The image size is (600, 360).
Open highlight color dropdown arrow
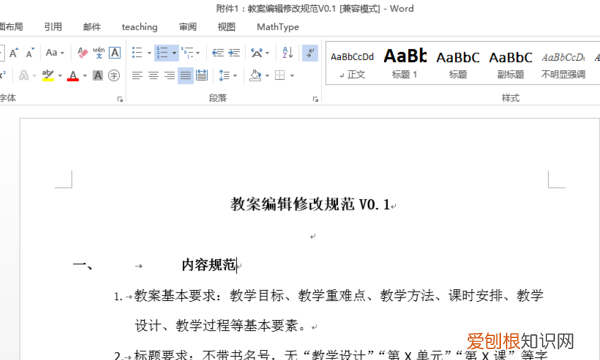coord(60,76)
